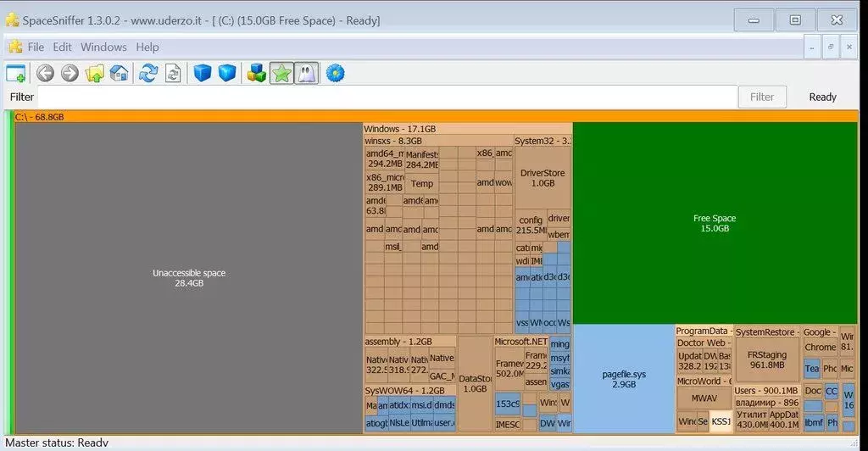Viewport: 868px width, 451px height.
Task: Select the GAC_M block in assembly
Action: pos(442,376)
